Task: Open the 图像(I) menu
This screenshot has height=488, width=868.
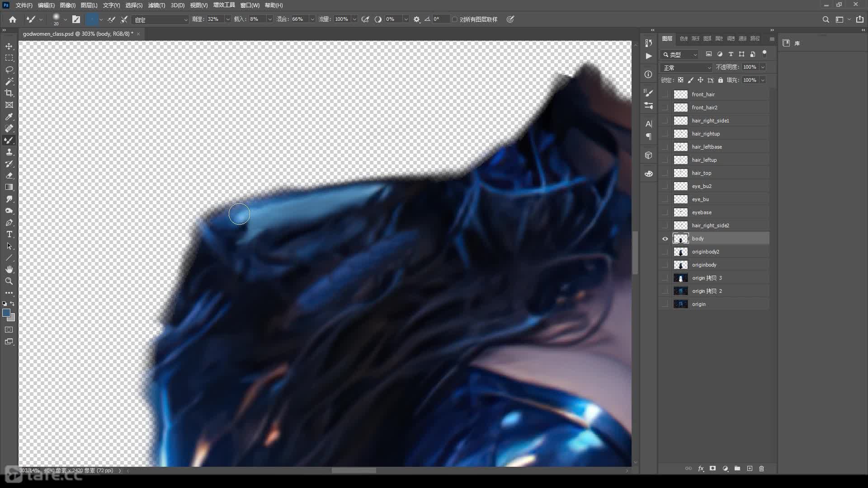Action: coord(68,5)
